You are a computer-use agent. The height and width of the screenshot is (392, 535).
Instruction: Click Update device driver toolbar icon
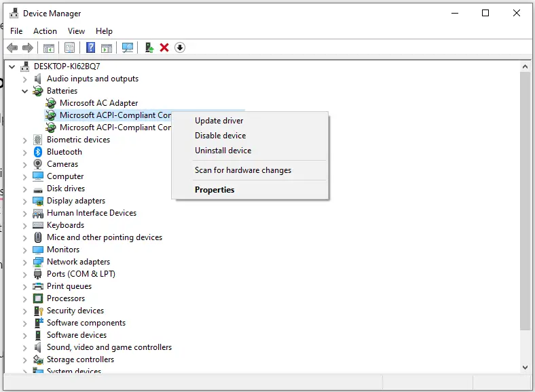(149, 47)
